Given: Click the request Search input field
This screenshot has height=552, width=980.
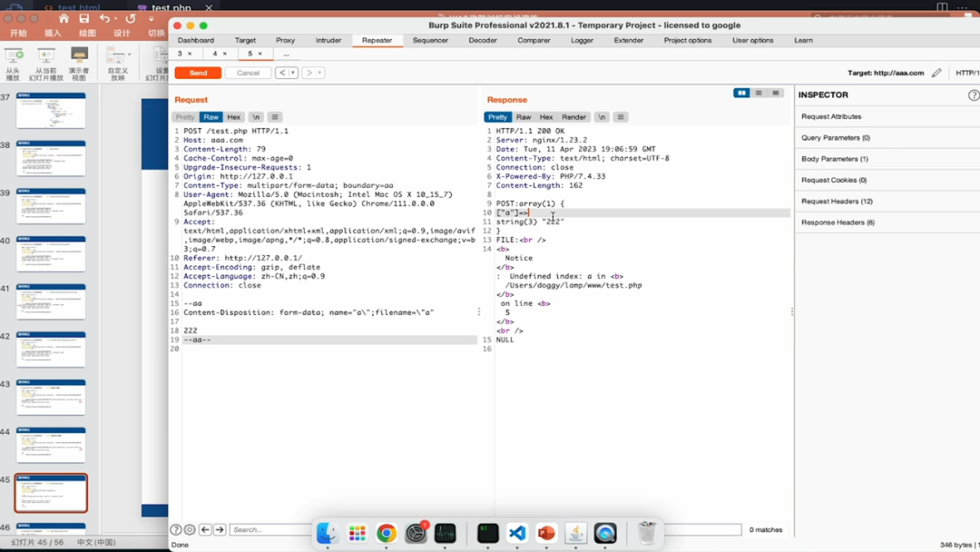Looking at the screenshot, I should point(270,529).
